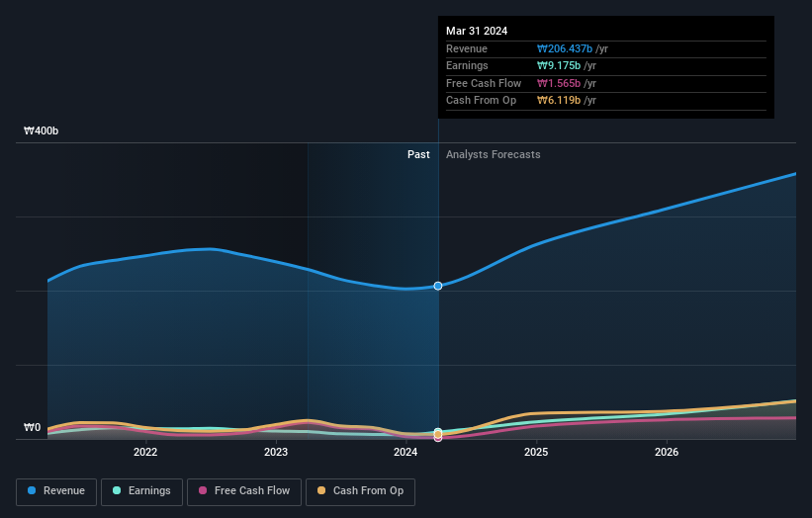Toggle the Cash From Op legend series
Screen dimensions: 812x518
360,491
